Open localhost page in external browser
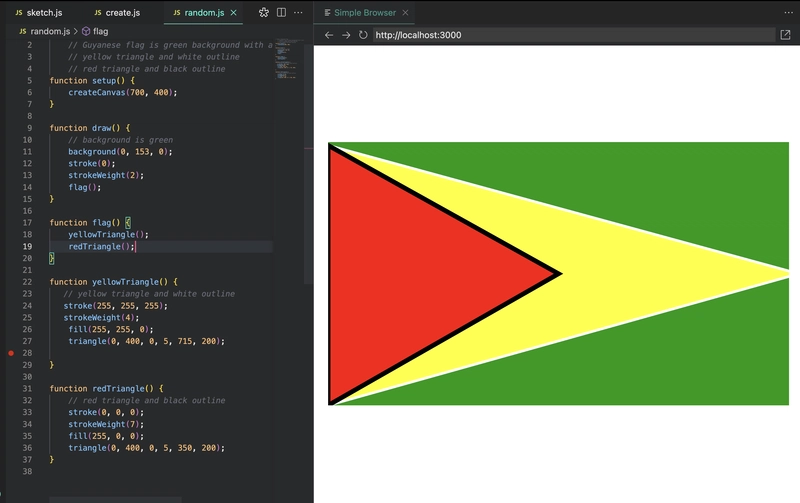 click(x=785, y=35)
